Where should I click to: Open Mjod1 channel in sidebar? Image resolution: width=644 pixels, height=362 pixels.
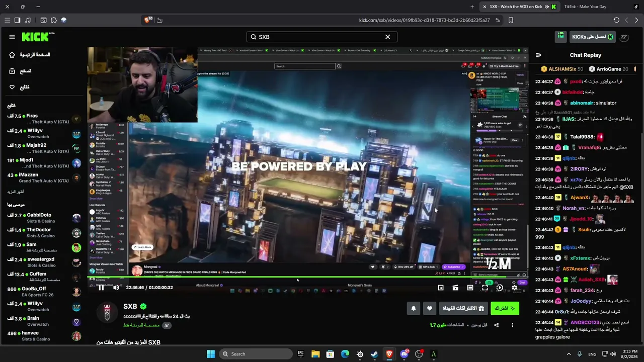coord(44,163)
